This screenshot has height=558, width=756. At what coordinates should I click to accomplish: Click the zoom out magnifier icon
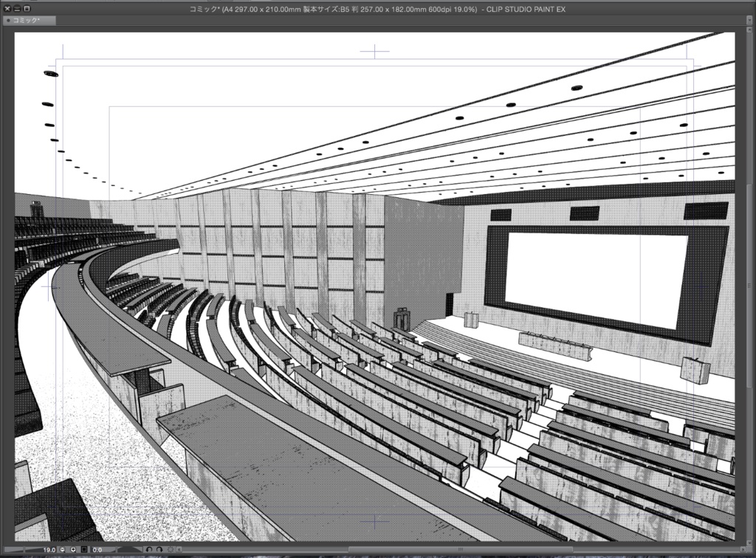(x=62, y=550)
